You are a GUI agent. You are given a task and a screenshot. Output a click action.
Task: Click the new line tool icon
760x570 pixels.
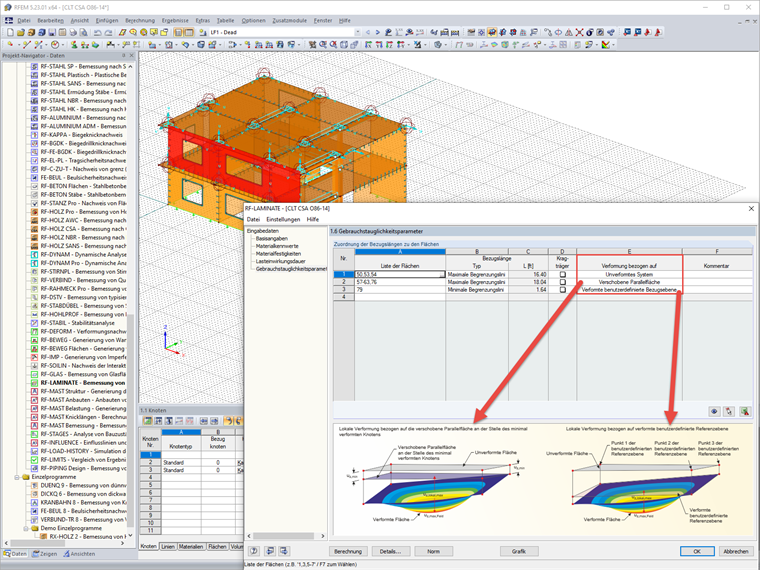(x=27, y=45)
